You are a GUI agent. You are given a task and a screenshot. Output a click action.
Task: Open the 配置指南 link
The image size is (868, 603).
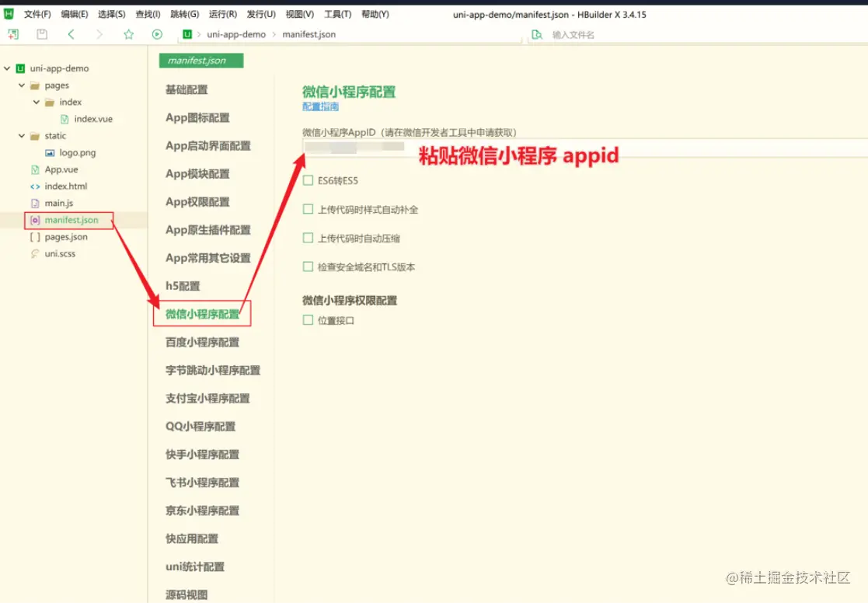click(x=320, y=106)
